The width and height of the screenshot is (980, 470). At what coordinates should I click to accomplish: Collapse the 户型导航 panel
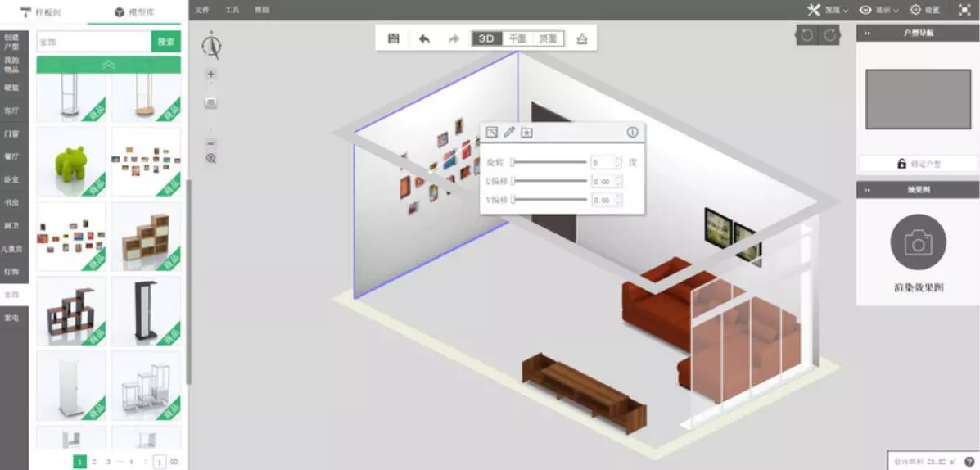[x=868, y=33]
